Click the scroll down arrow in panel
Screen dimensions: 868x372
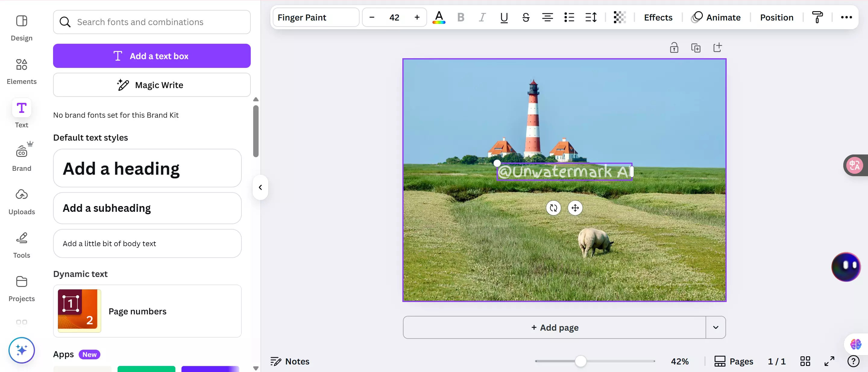coord(256,368)
